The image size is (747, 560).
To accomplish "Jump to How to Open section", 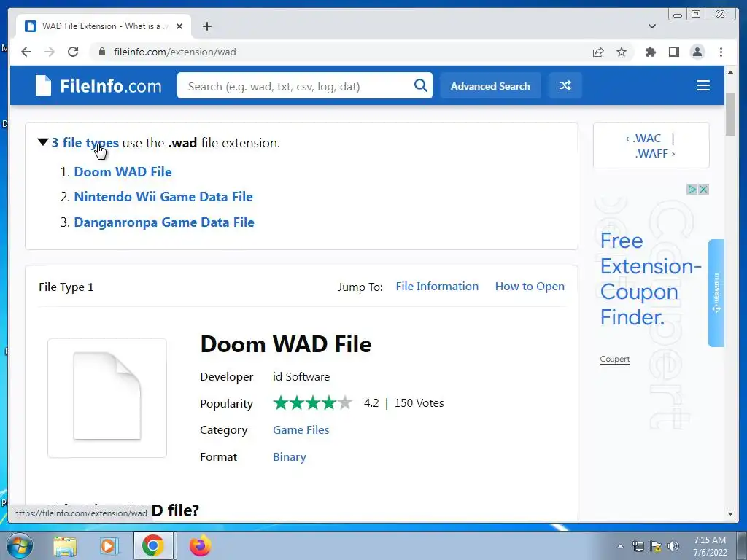I will [x=530, y=286].
